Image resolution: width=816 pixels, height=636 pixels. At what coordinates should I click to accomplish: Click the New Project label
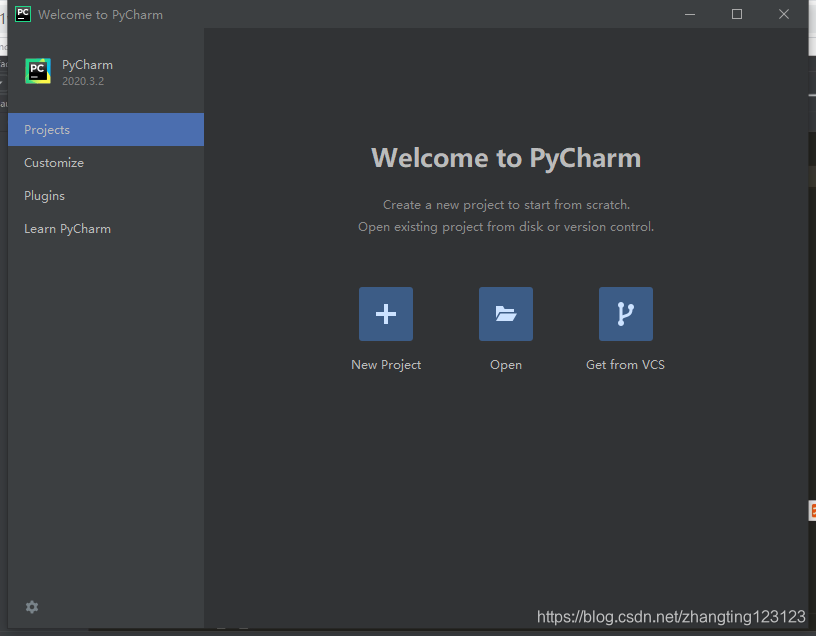(386, 365)
